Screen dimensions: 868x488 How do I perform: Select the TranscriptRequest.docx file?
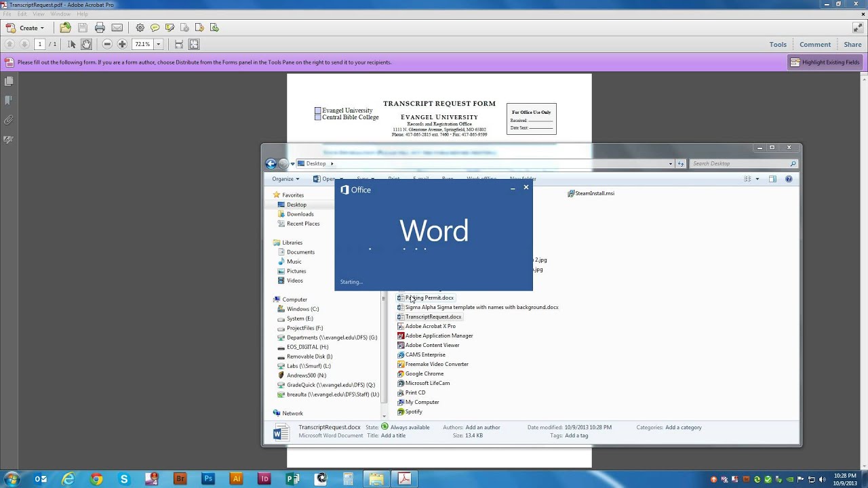tap(429, 317)
